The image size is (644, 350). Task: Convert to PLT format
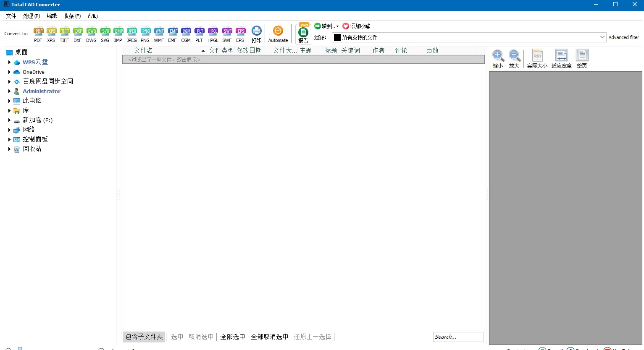pyautogui.click(x=199, y=34)
